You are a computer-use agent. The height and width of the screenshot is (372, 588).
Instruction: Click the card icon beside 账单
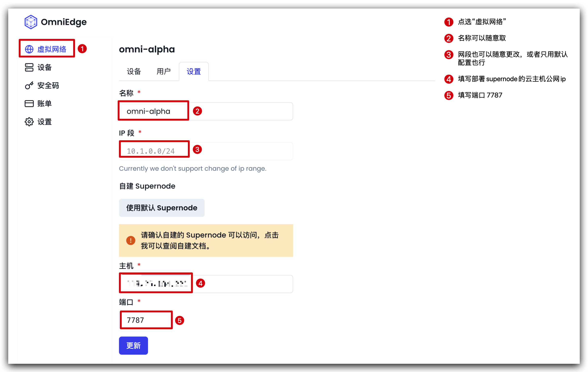point(29,104)
